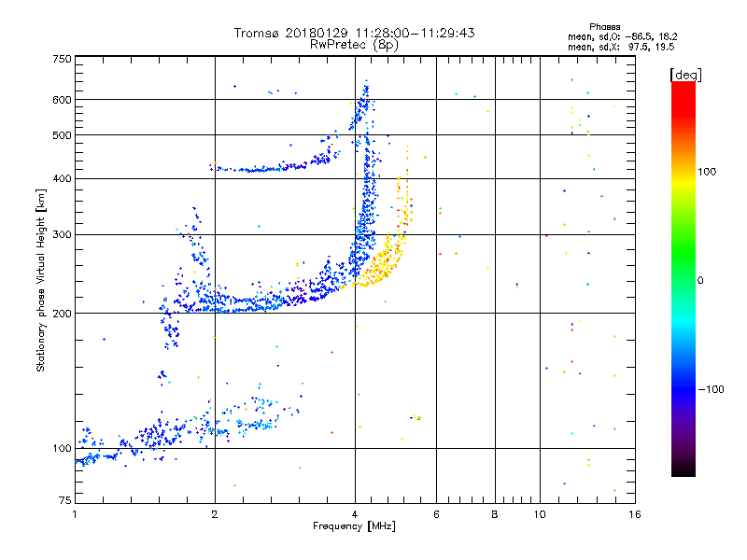Click the y-axis tick label '100'
The height and width of the screenshot is (560, 747).
click(x=62, y=449)
